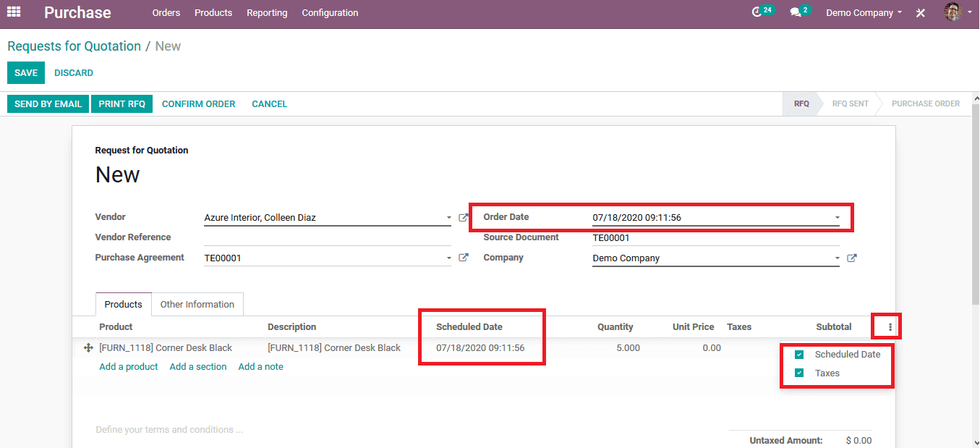Click the CANCEL button
The width and height of the screenshot is (980, 448).
pos(270,104)
